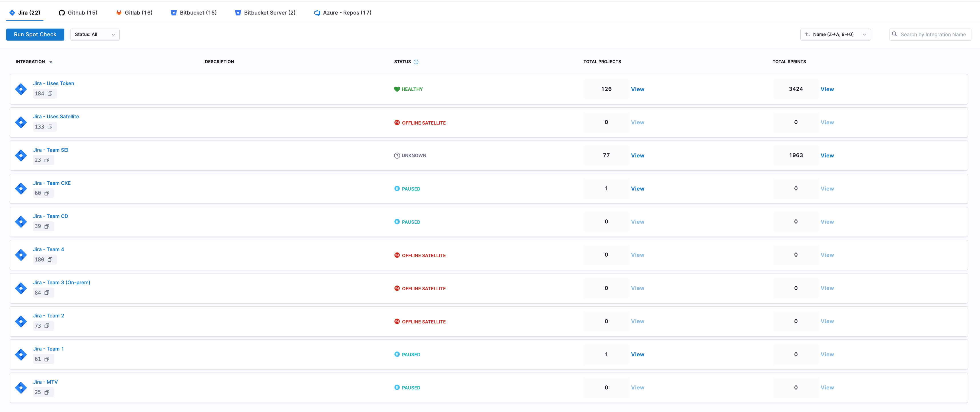Viewport: 980px width, 412px height.
Task: Click the info icon next to Status header
Action: [416, 62]
